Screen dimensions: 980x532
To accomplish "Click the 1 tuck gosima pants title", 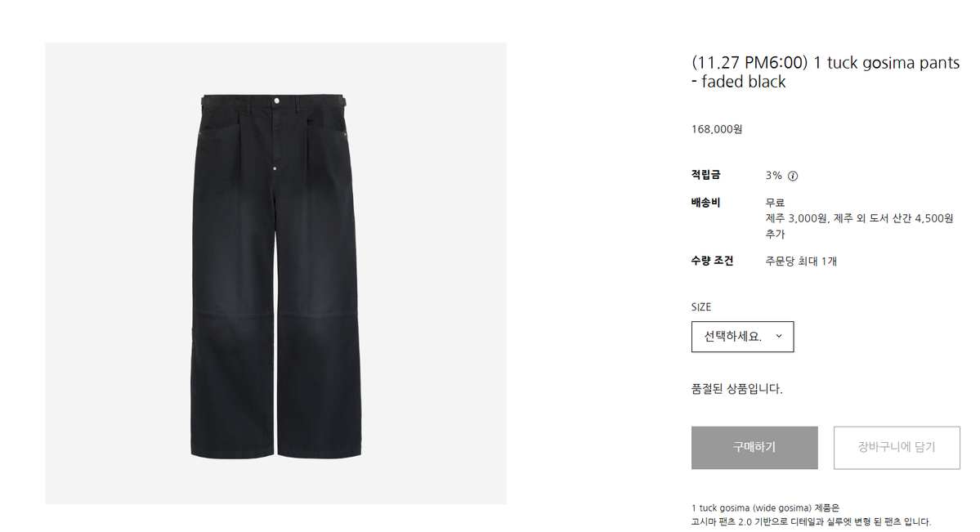I will coord(826,72).
